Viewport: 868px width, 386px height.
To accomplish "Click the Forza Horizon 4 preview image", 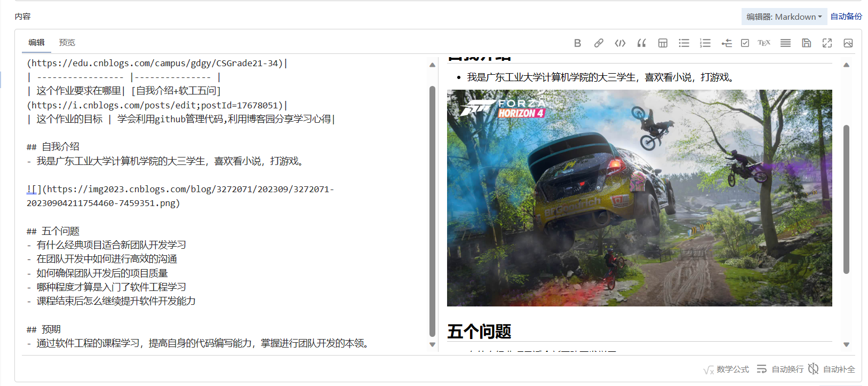I will 640,198.
